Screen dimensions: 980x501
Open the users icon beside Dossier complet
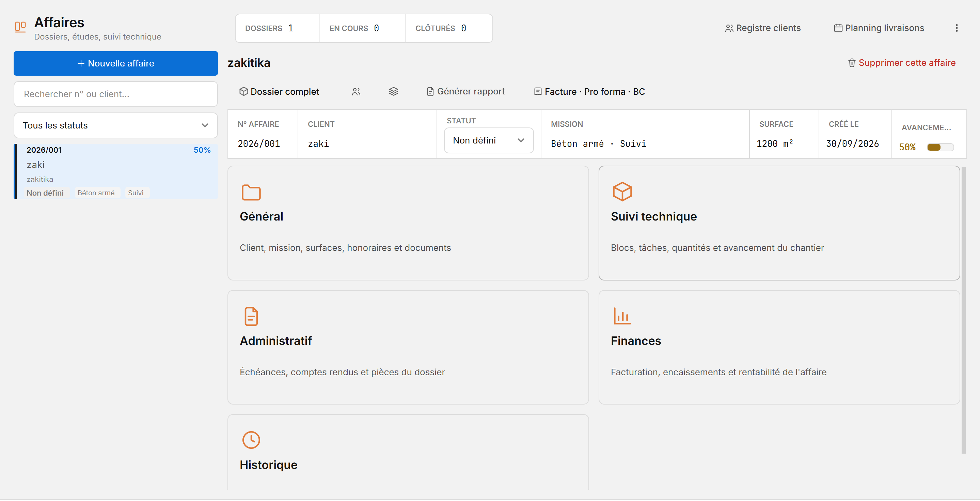(x=356, y=92)
